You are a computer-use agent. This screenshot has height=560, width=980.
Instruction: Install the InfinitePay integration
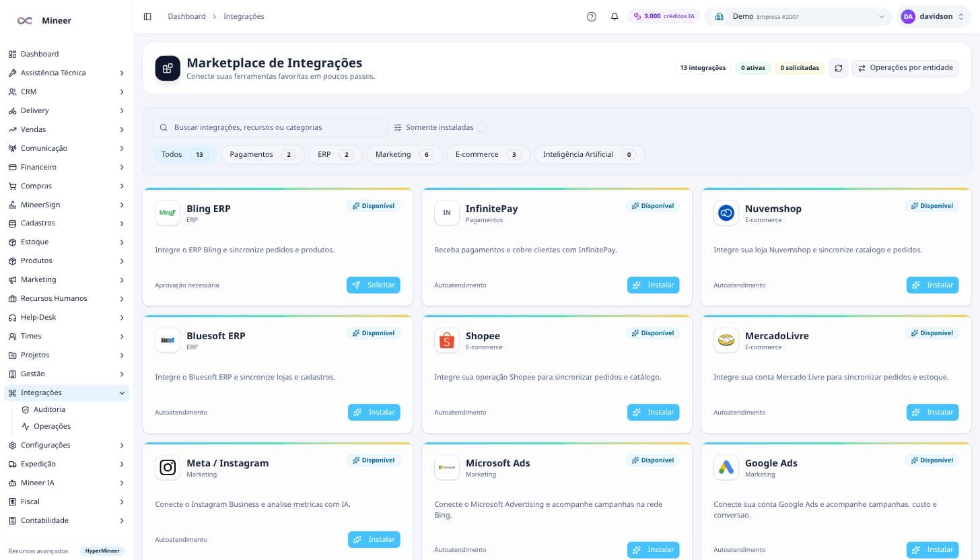653,285
